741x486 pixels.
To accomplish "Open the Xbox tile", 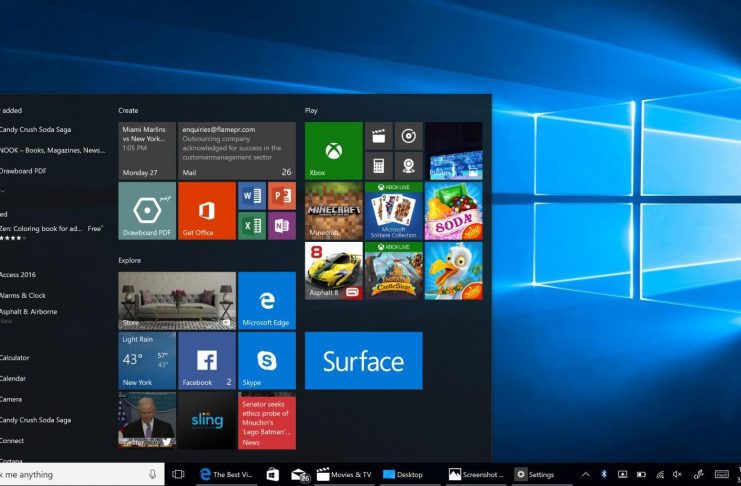I will click(334, 151).
